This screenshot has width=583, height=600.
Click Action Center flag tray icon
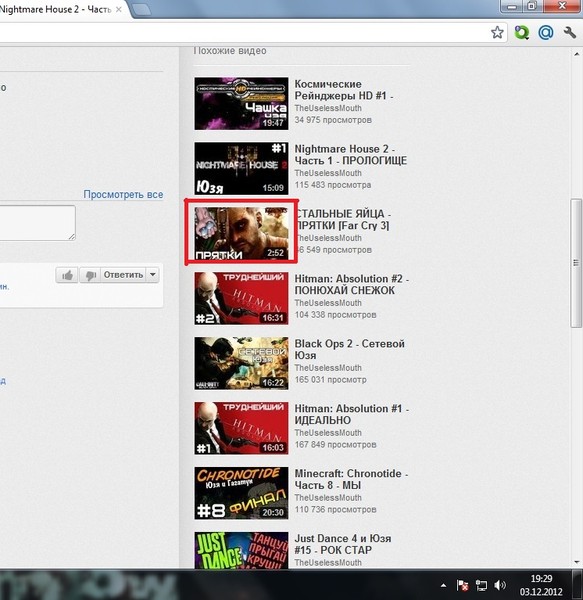[462, 585]
